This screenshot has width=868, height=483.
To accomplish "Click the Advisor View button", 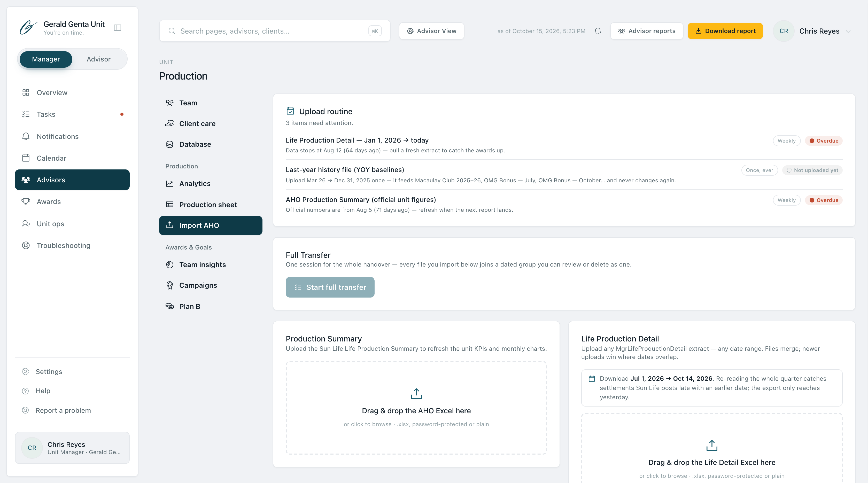I will (431, 31).
